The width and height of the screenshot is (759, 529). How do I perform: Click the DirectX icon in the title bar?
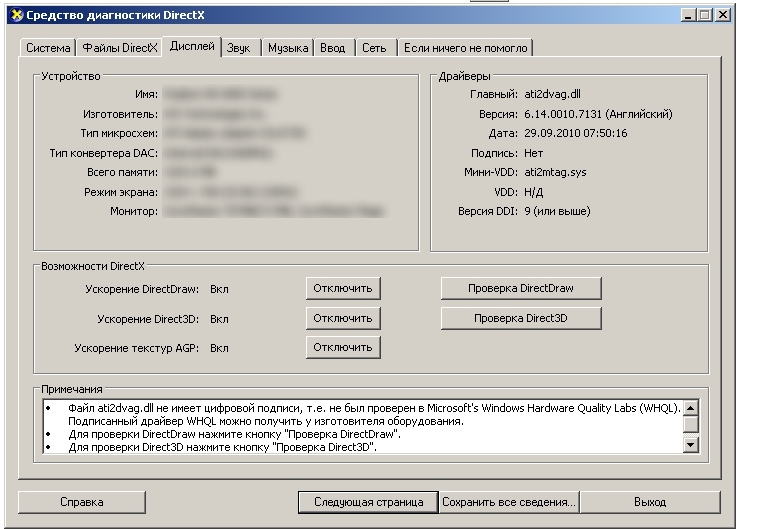tap(16, 15)
